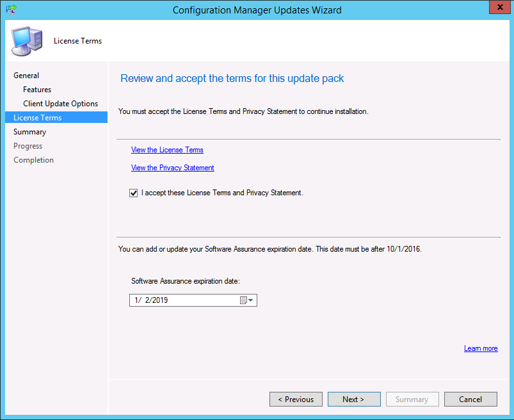Proceed with the Next button
Image resolution: width=514 pixels, height=420 pixels.
tap(354, 400)
